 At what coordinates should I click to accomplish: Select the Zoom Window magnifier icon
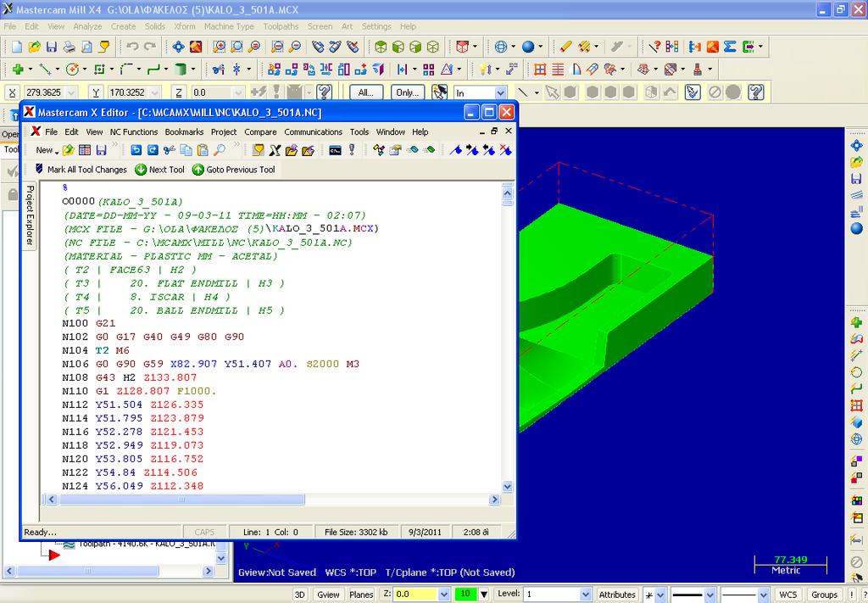point(220,47)
